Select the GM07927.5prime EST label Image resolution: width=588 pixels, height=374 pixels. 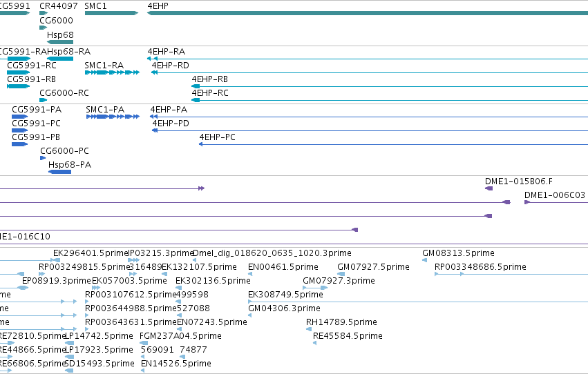(373, 267)
